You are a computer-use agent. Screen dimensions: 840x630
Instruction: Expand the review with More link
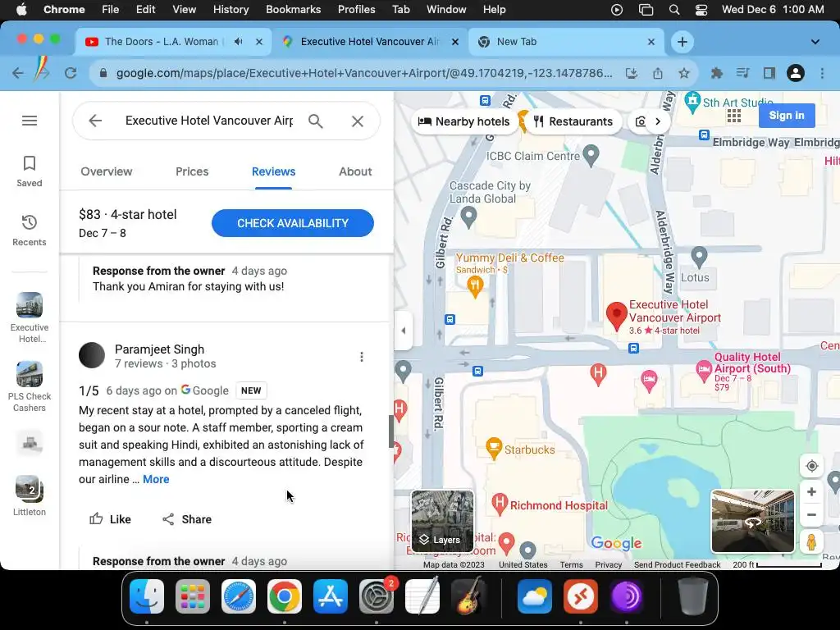(156, 479)
